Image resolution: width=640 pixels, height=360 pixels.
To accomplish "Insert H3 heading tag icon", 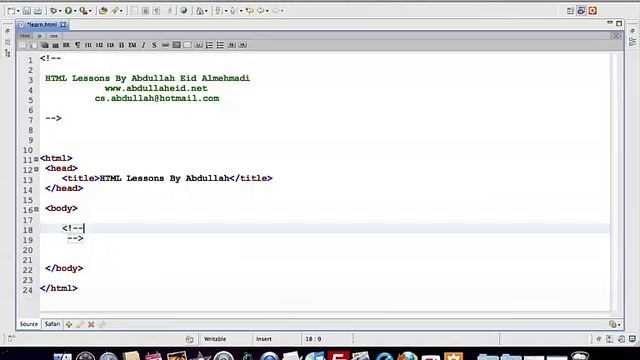I will (x=110, y=45).
